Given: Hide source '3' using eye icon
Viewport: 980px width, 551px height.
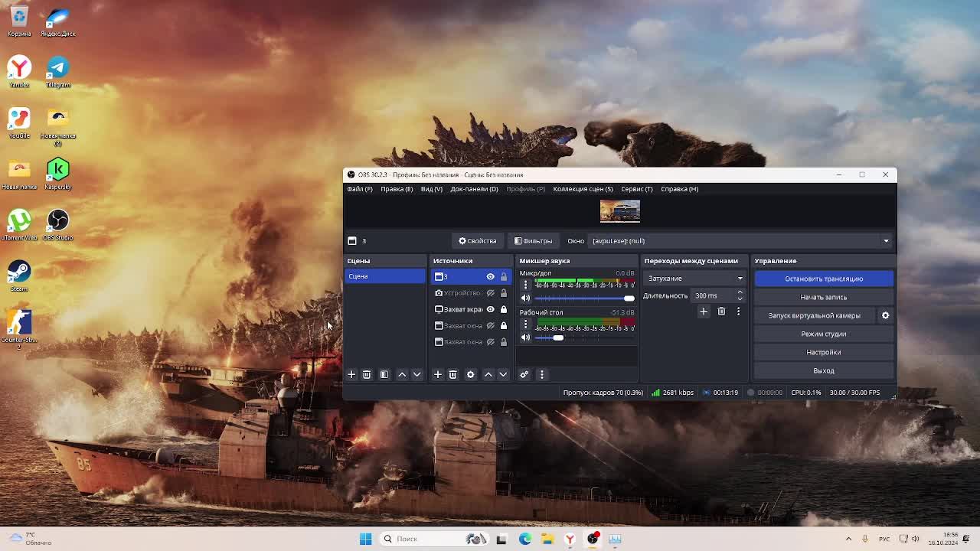Looking at the screenshot, I should pyautogui.click(x=491, y=277).
